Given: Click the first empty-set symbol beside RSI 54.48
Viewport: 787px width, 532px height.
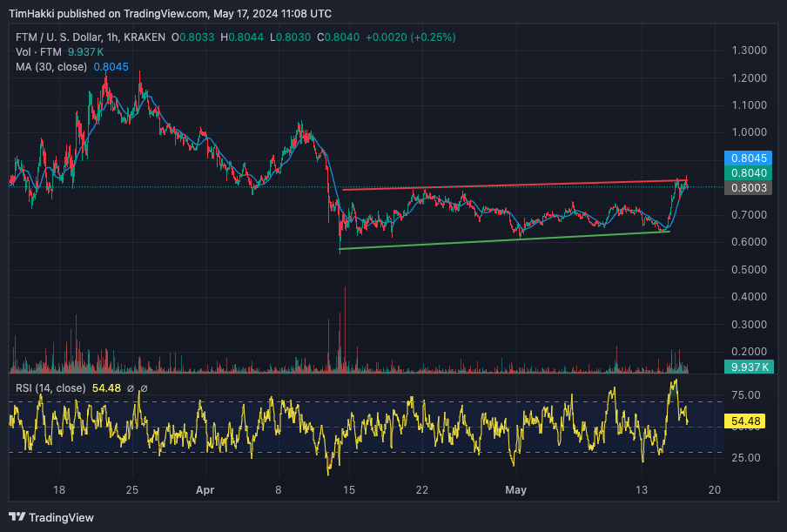Looking at the screenshot, I should click(x=131, y=388).
